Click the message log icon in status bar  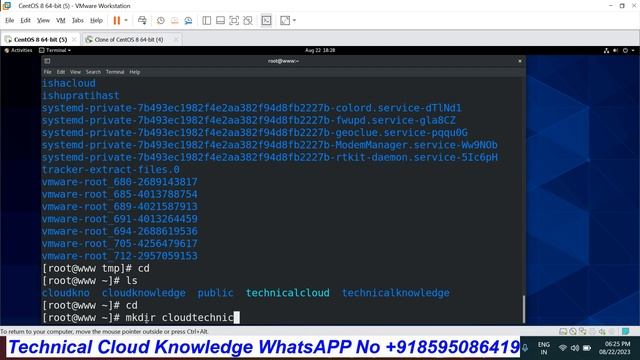(625, 331)
